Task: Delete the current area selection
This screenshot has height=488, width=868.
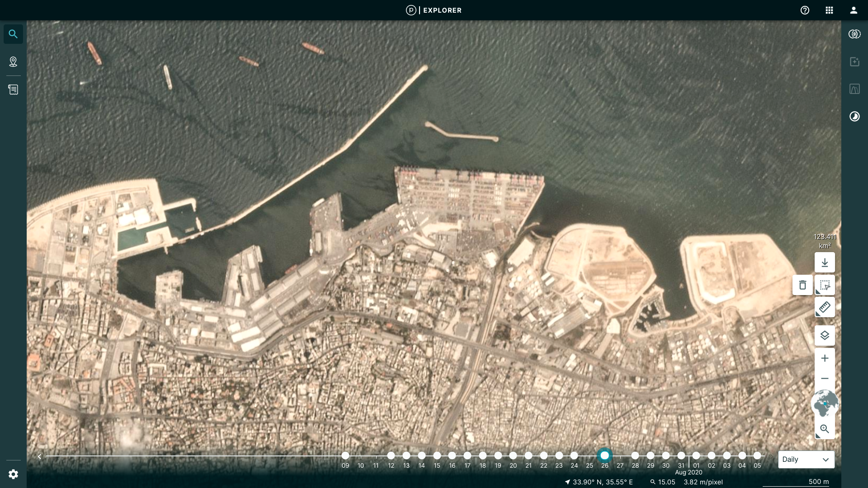Action: point(803,285)
